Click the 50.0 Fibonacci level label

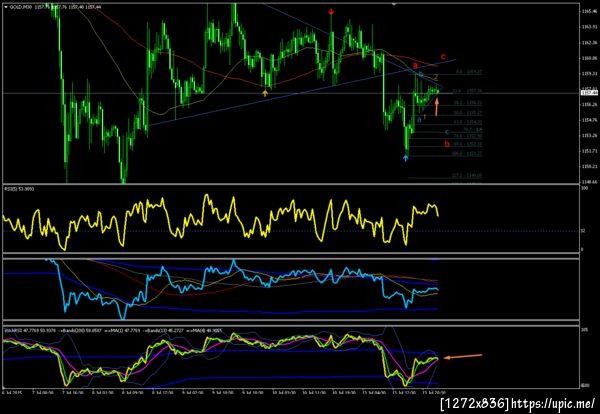click(468, 113)
